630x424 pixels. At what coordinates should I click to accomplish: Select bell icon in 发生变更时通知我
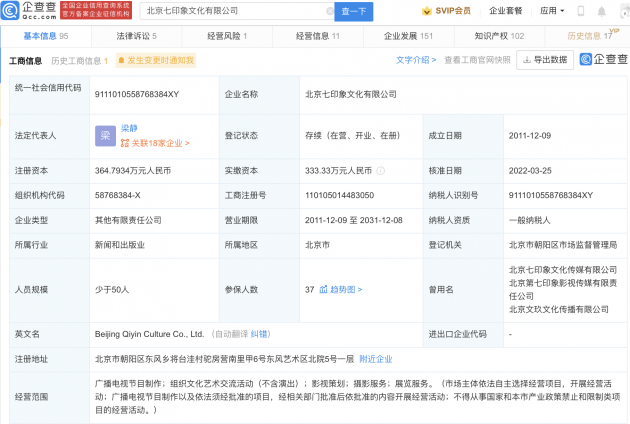(x=121, y=61)
